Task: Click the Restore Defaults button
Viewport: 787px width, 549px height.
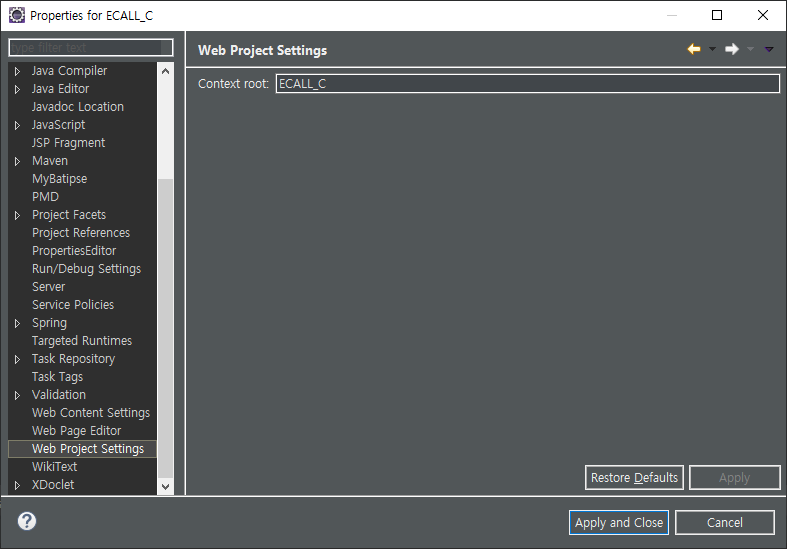Action: click(634, 478)
